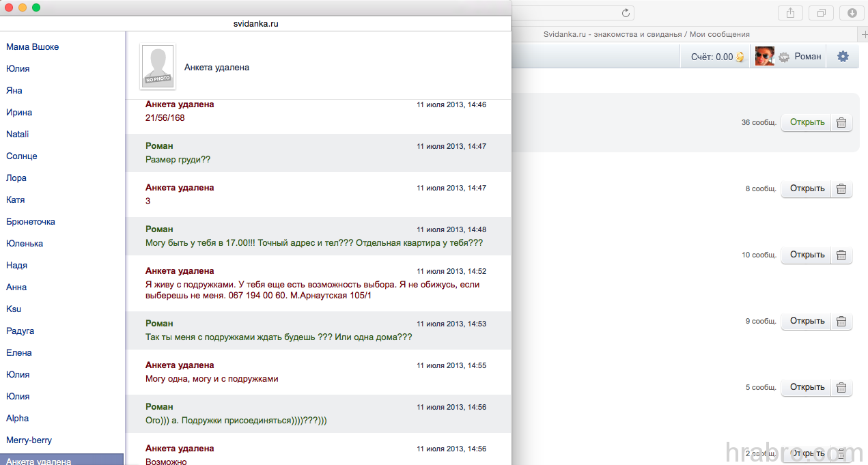Screen dimensions: 868x465
Task: Click Юлия listed right below Мама Вшоке
Action: 18,69
